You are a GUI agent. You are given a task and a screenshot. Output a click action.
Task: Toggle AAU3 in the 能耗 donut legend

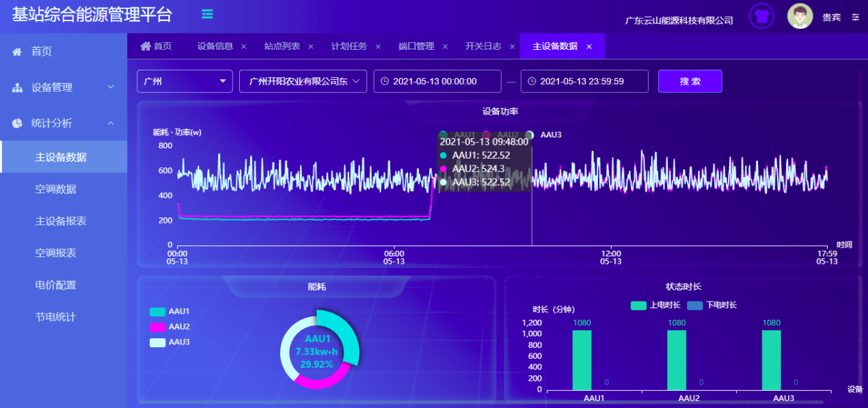(169, 342)
